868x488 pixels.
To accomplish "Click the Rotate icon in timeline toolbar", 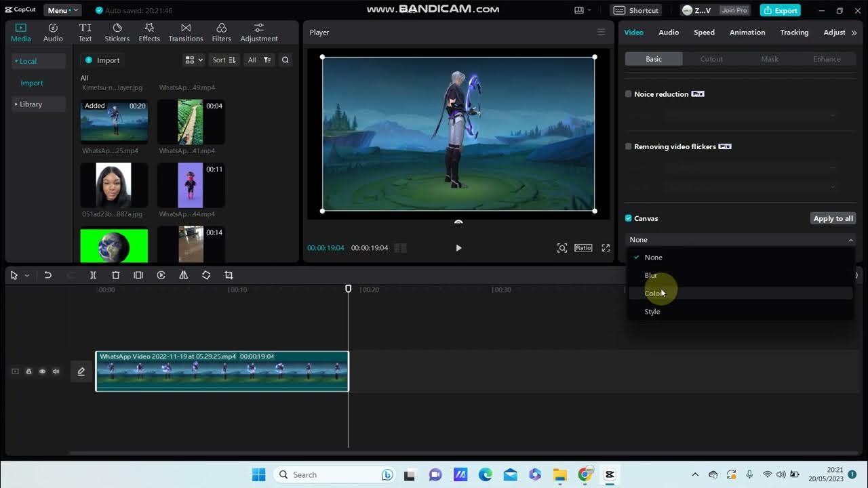I will (206, 275).
